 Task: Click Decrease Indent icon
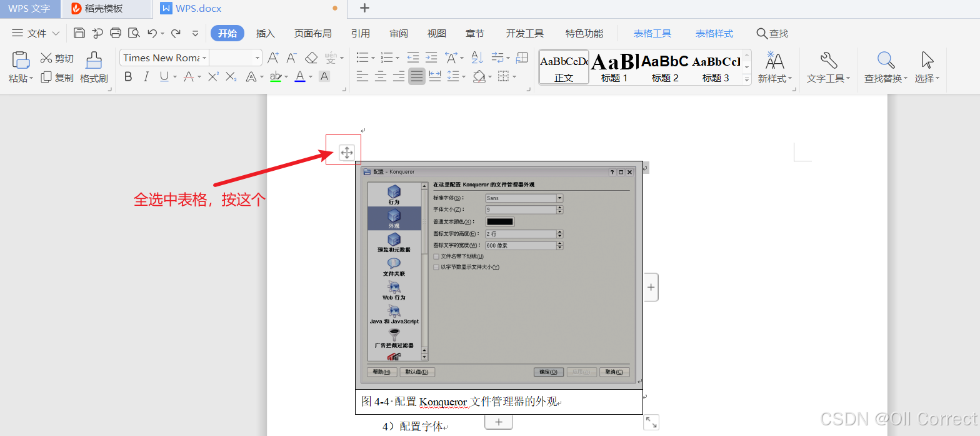click(413, 58)
